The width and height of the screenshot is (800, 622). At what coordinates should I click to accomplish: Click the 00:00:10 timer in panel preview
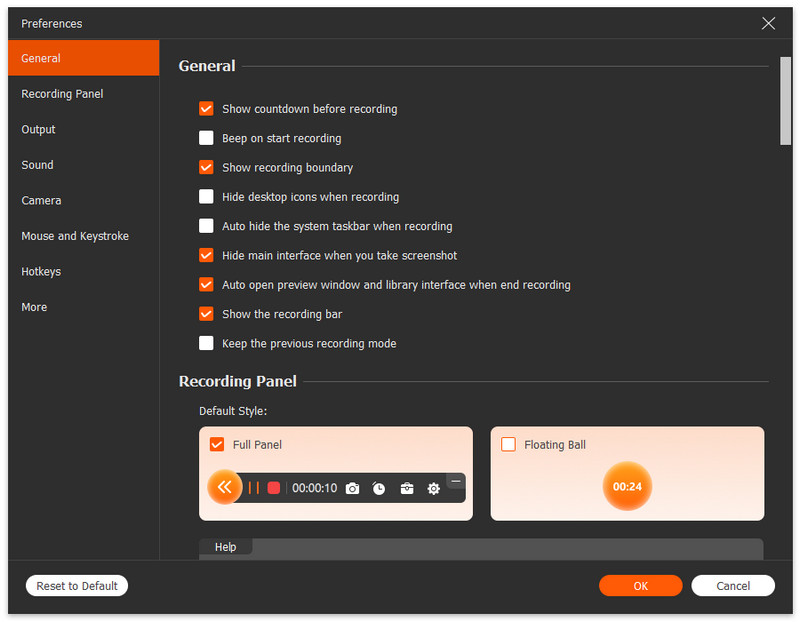pos(314,488)
